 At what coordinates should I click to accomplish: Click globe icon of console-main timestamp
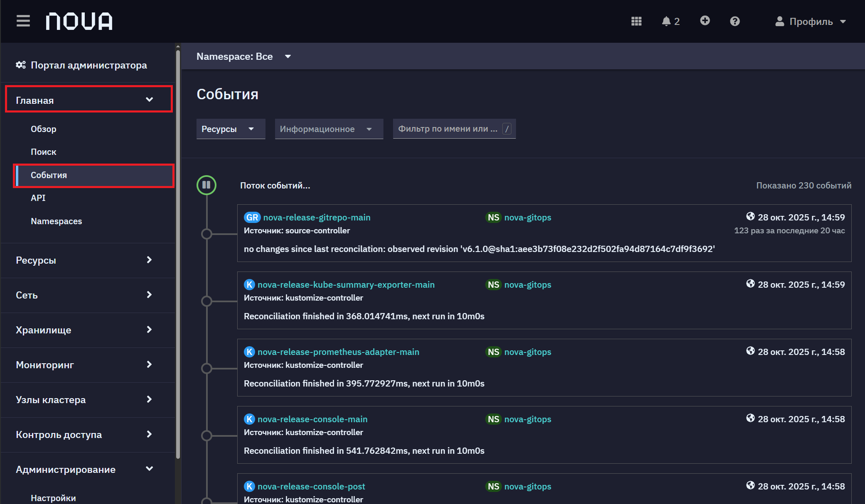click(x=750, y=418)
